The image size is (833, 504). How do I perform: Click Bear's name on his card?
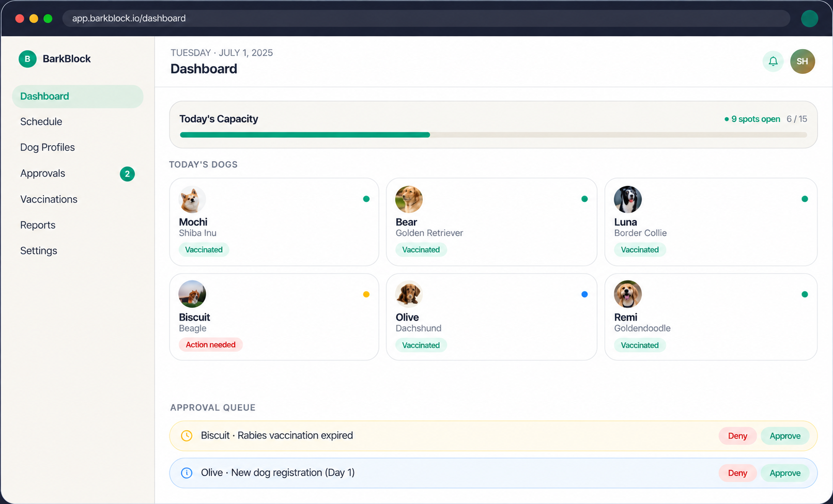click(406, 222)
